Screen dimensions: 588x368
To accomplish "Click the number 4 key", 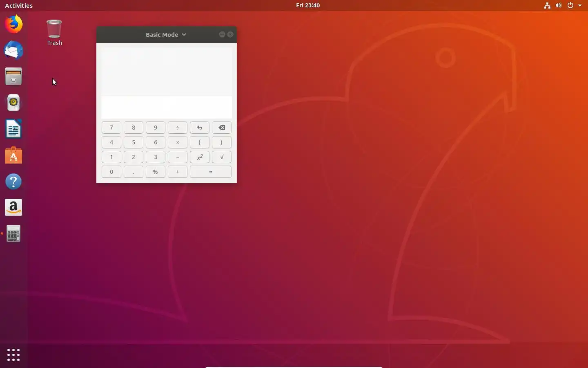I will (111, 142).
